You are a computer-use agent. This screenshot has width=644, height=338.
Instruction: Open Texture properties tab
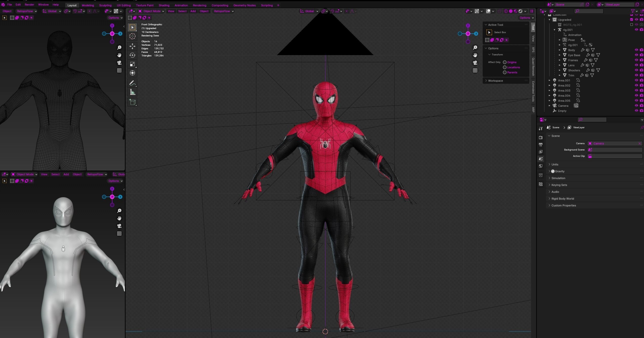coord(541,184)
